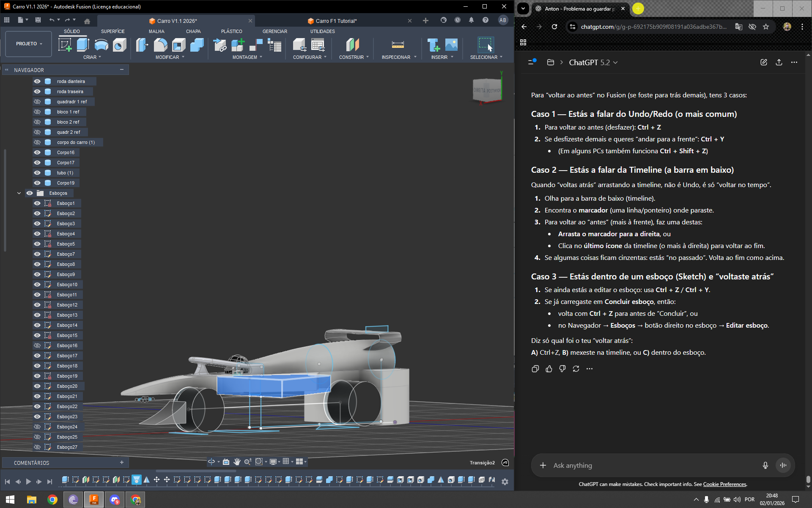This screenshot has width=812, height=508.
Task: Switch to the PLÁSTICO tab
Action: click(x=231, y=31)
